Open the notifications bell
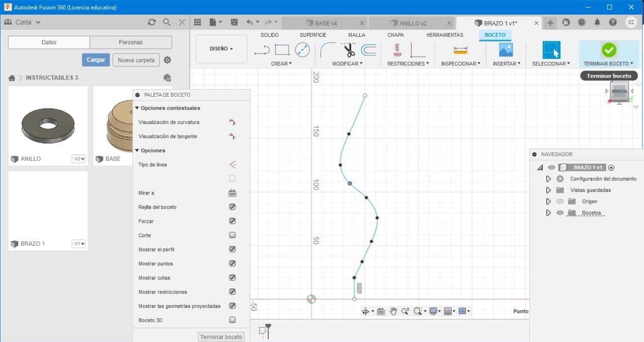 [x=597, y=22]
